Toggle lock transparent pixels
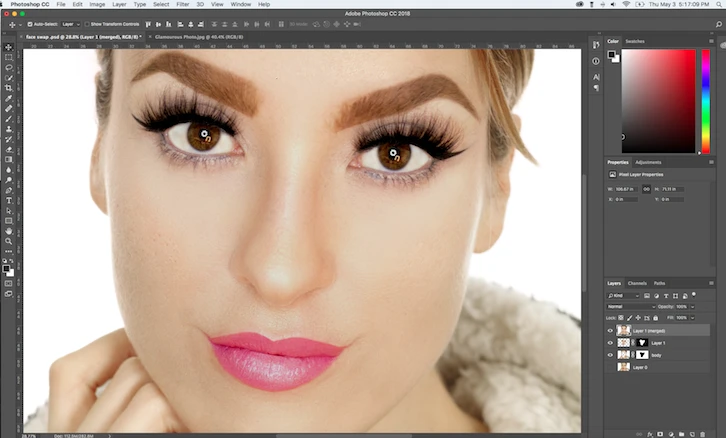The image size is (726, 438). coord(621,318)
